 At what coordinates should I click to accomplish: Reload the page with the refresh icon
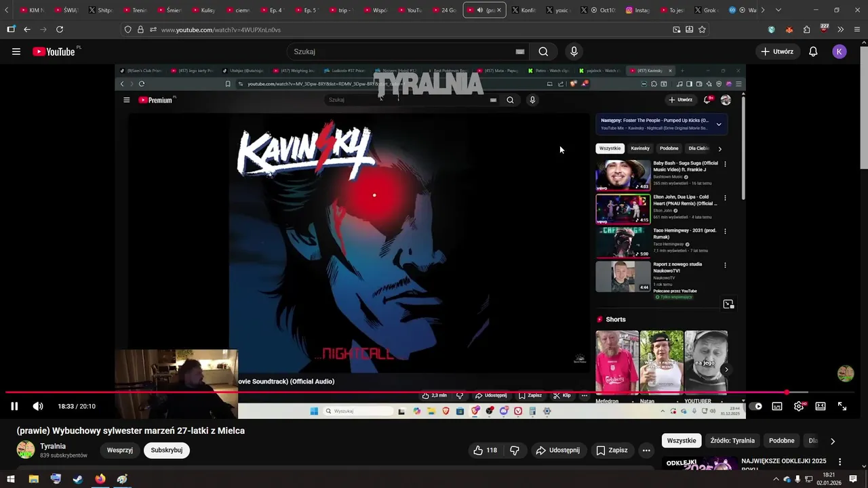pos(60,29)
